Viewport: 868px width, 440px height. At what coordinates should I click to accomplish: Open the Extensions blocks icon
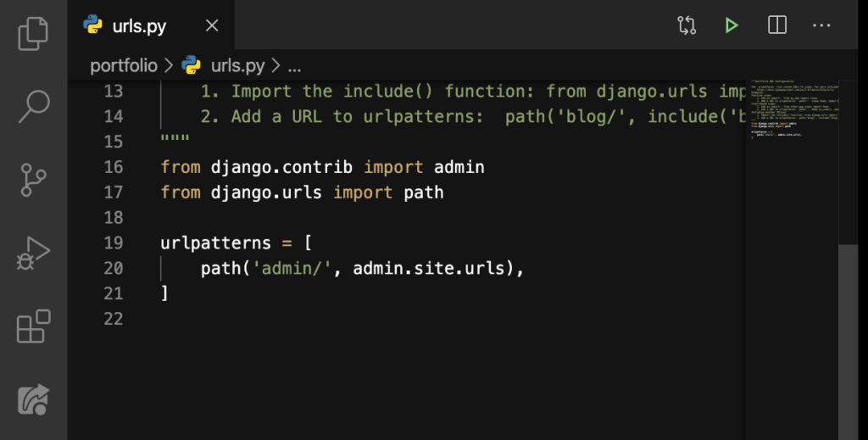pos(33,326)
